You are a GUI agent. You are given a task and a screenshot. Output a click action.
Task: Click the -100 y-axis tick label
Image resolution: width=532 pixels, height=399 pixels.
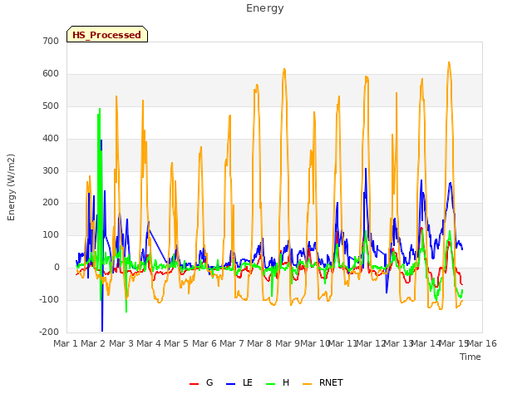click(x=49, y=299)
